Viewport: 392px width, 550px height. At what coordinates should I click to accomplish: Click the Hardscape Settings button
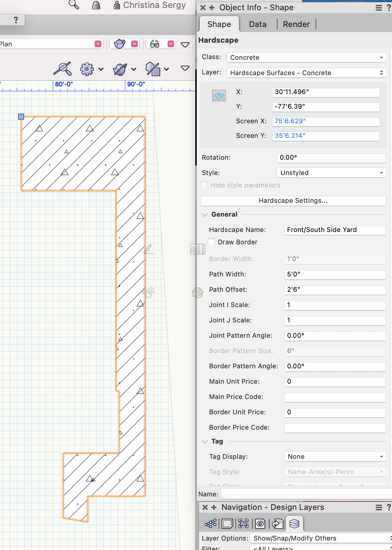pyautogui.click(x=293, y=201)
